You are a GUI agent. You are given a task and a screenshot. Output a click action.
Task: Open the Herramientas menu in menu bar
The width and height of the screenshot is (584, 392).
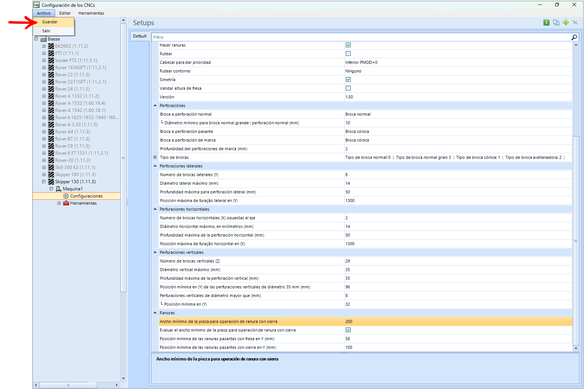click(91, 13)
